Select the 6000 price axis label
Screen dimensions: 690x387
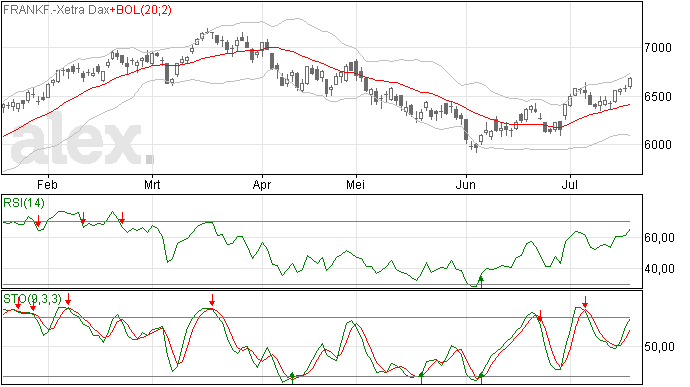pos(658,145)
